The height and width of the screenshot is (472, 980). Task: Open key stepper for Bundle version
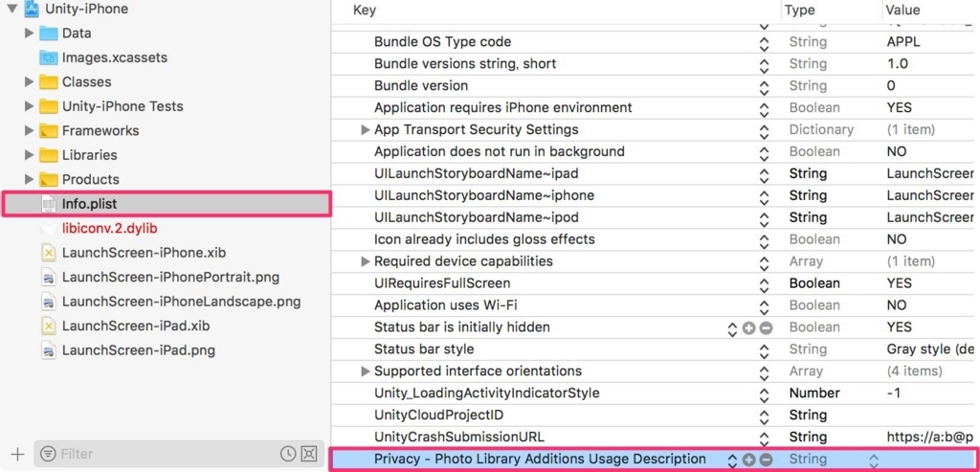[763, 87]
